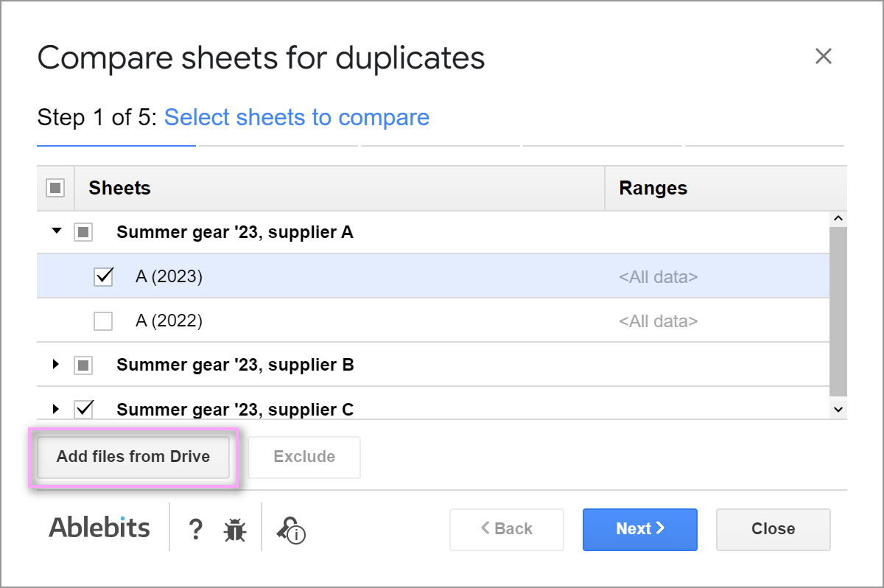The height and width of the screenshot is (588, 884).
Task: Report a problem with the bug icon
Action: tap(235, 530)
